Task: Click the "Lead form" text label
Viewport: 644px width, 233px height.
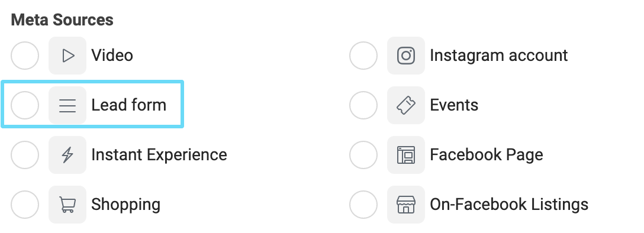Action: click(x=128, y=105)
